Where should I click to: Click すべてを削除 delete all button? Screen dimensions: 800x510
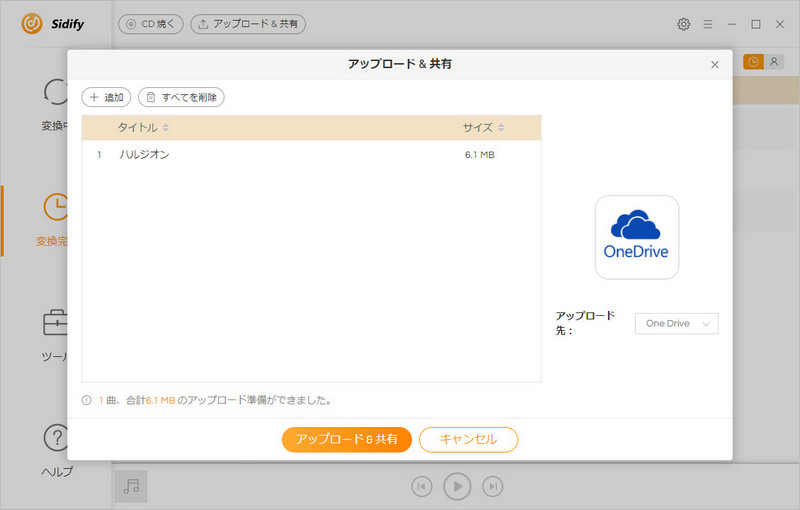coord(181,97)
